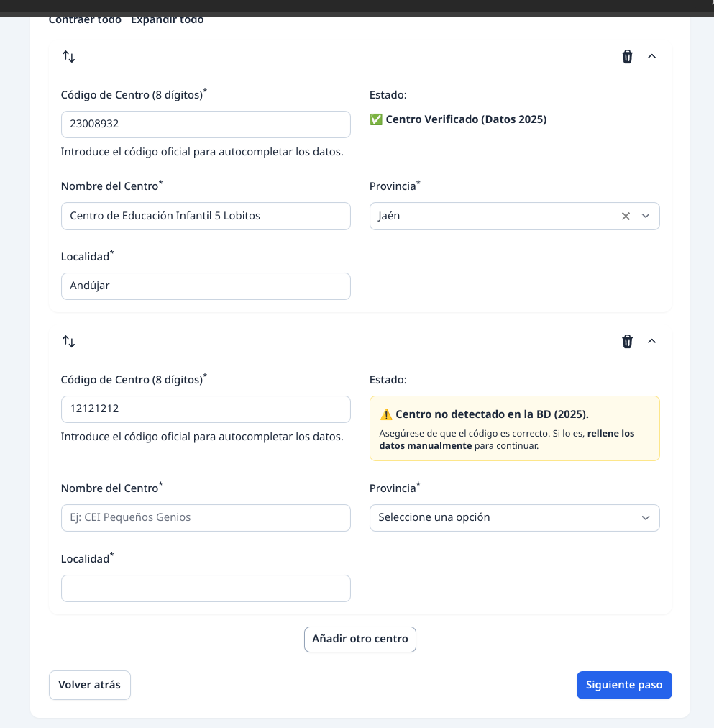714x728 pixels.
Task: Proceed with 'Siguiente paso' button
Action: [624, 686]
